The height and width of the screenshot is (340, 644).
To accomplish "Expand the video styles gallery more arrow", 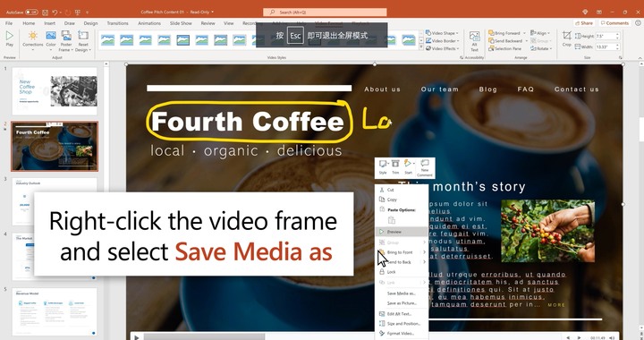I will [421, 47].
